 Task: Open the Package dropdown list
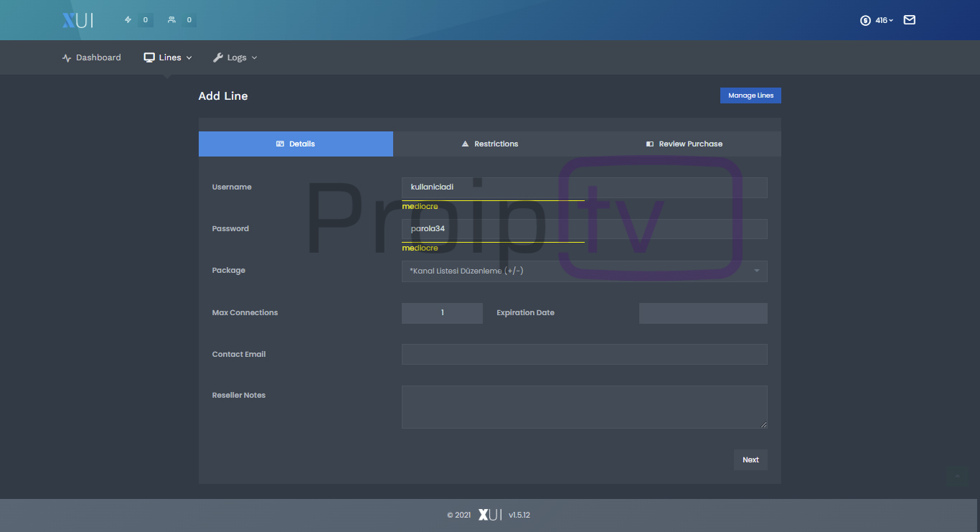tap(585, 271)
